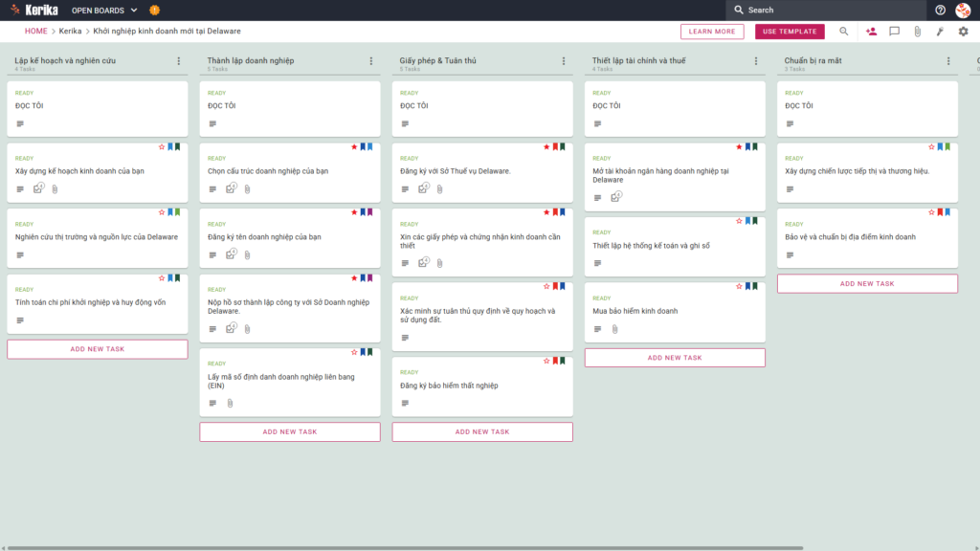The height and width of the screenshot is (551, 980).
Task: Click checklist icon on Nộp hồ sơ thành lập card
Action: [x=232, y=328]
